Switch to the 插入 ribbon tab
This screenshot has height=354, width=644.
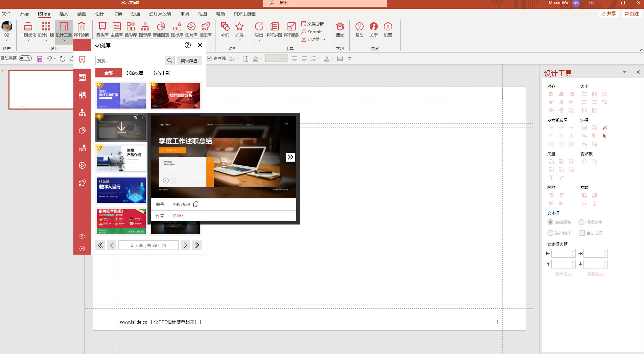[x=64, y=14]
